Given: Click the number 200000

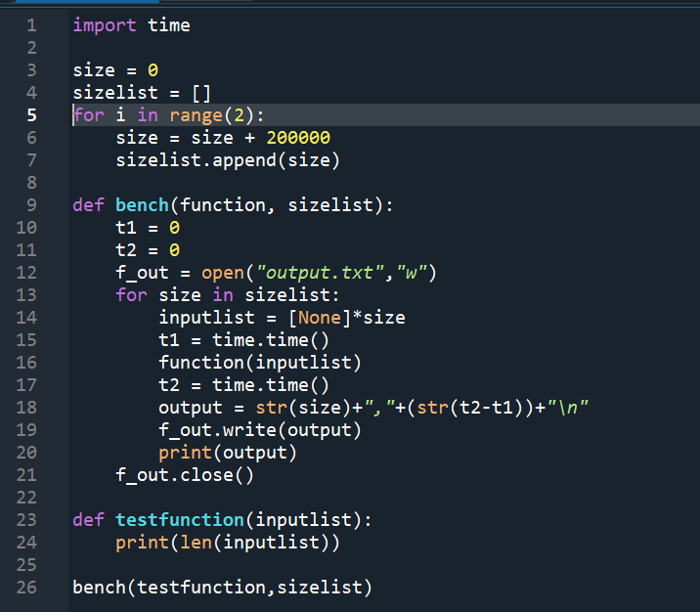Looking at the screenshot, I should click(x=298, y=138).
